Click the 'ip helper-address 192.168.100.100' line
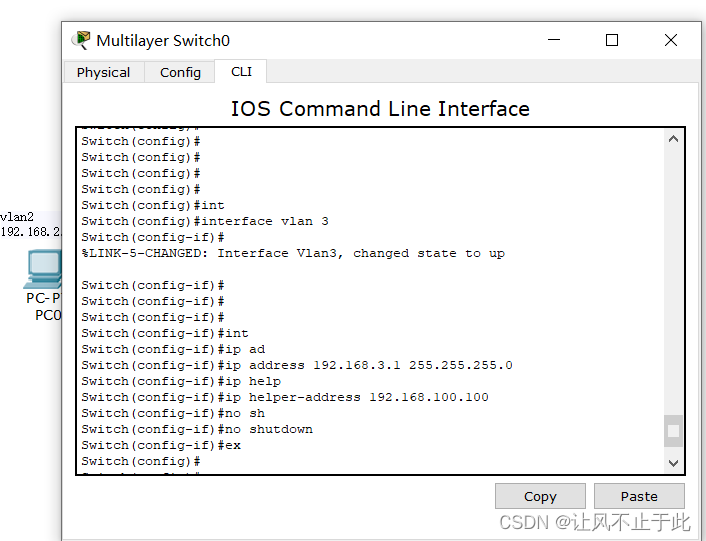The height and width of the screenshot is (541, 706). click(285, 397)
